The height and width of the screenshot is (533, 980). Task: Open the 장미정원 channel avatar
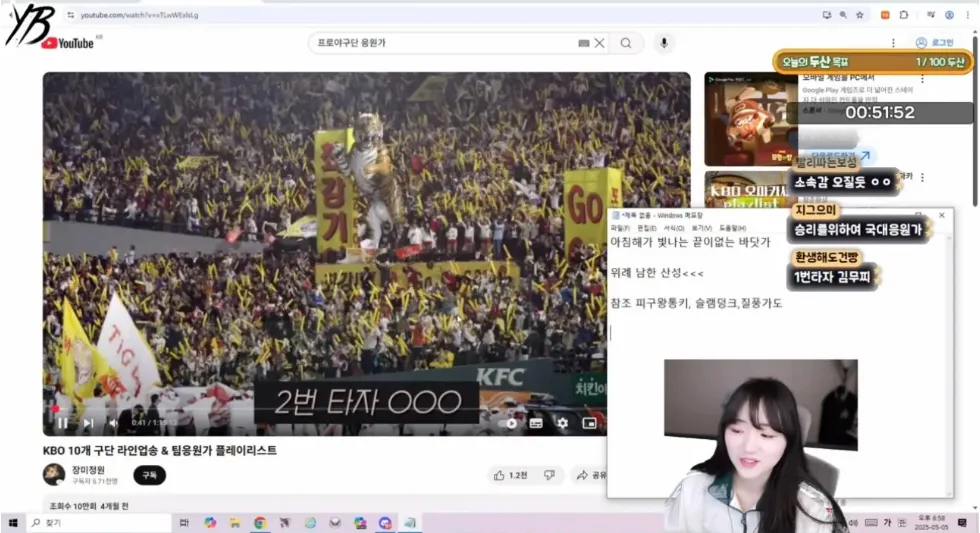54,475
